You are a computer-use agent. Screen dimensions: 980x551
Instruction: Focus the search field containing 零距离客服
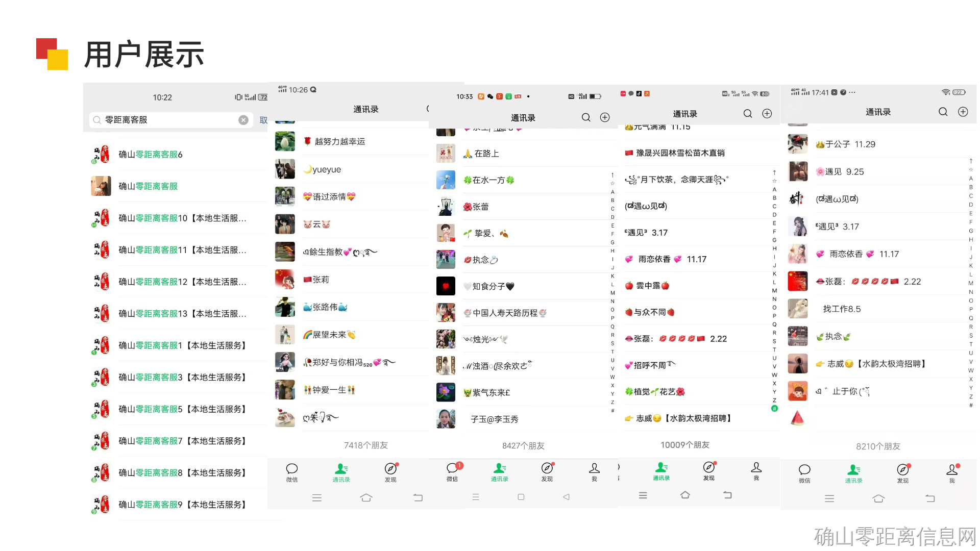click(x=171, y=120)
